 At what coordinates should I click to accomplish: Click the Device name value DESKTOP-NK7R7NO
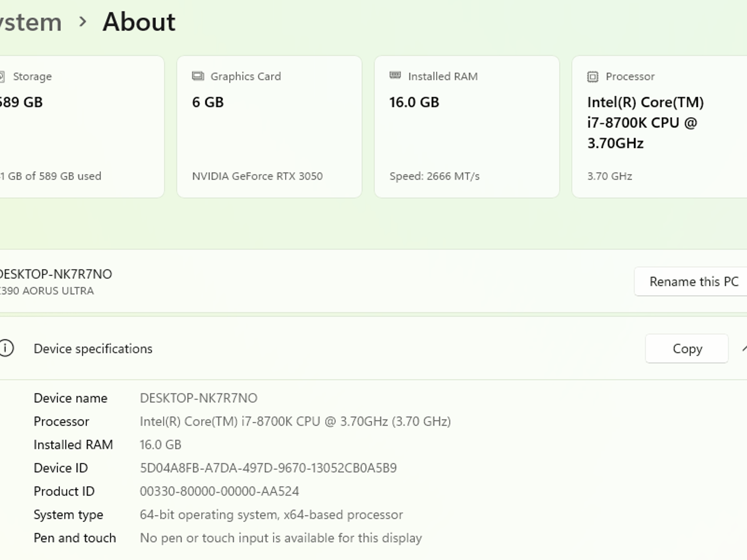(x=199, y=398)
